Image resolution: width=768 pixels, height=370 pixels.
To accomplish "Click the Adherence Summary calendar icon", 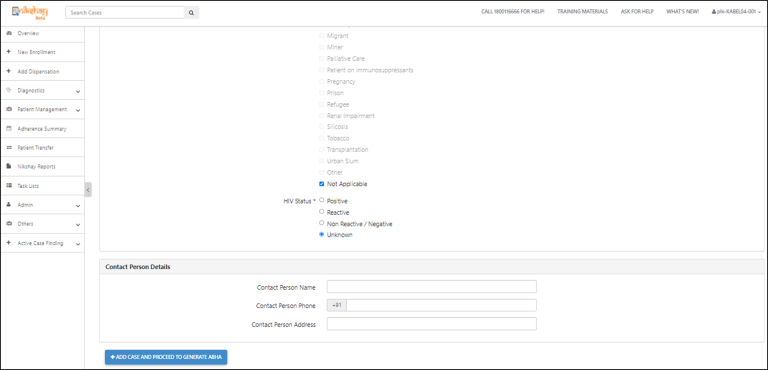I will coord(9,128).
